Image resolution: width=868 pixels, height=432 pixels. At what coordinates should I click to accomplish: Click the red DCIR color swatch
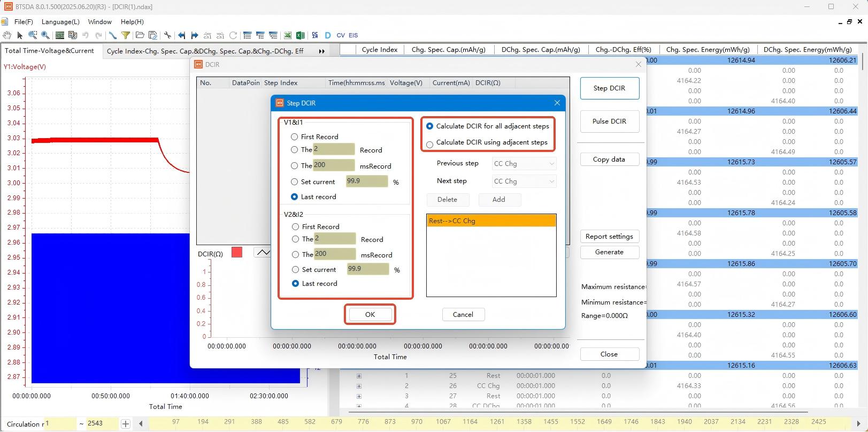[237, 252]
